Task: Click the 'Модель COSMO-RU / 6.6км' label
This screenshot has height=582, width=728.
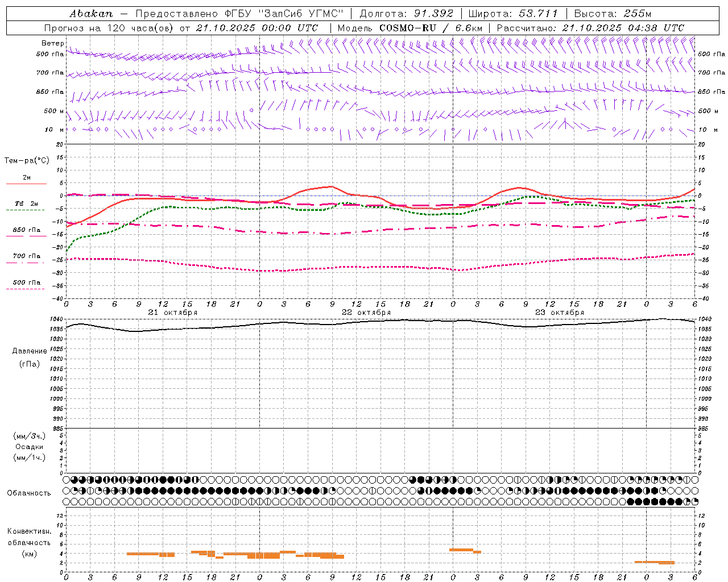Action: coord(410,28)
